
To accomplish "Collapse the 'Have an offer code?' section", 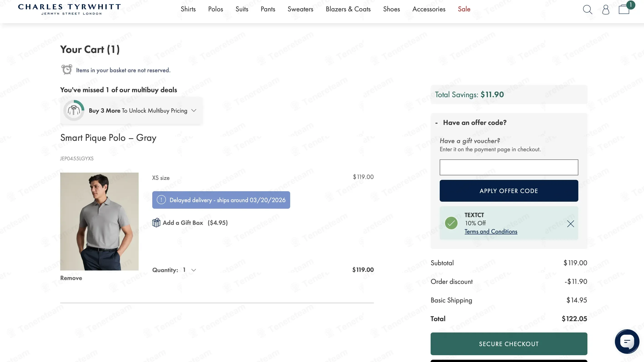I will click(x=471, y=122).
